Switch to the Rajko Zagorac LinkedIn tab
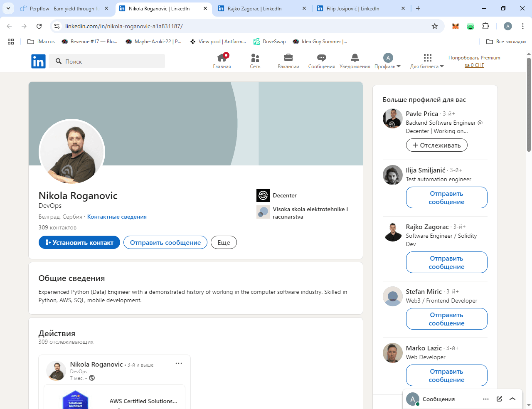Screen dimensions: 532x409 [262, 8]
